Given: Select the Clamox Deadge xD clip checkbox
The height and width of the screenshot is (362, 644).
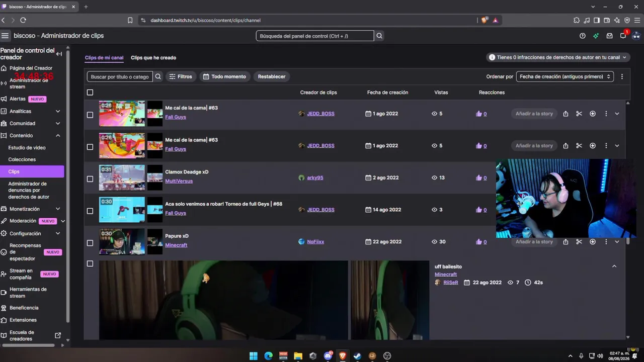Looking at the screenshot, I should (90, 178).
